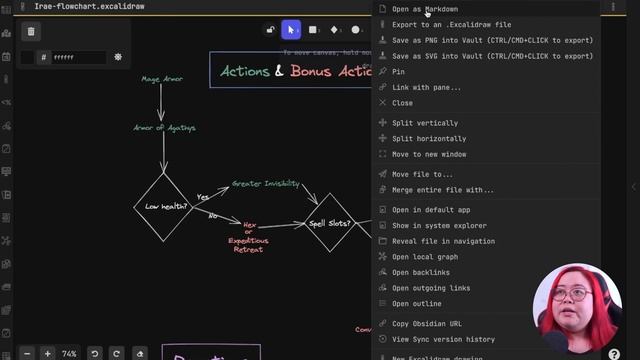Select the ellipse shape tool
The width and height of the screenshot is (640, 360).
click(x=356, y=30)
